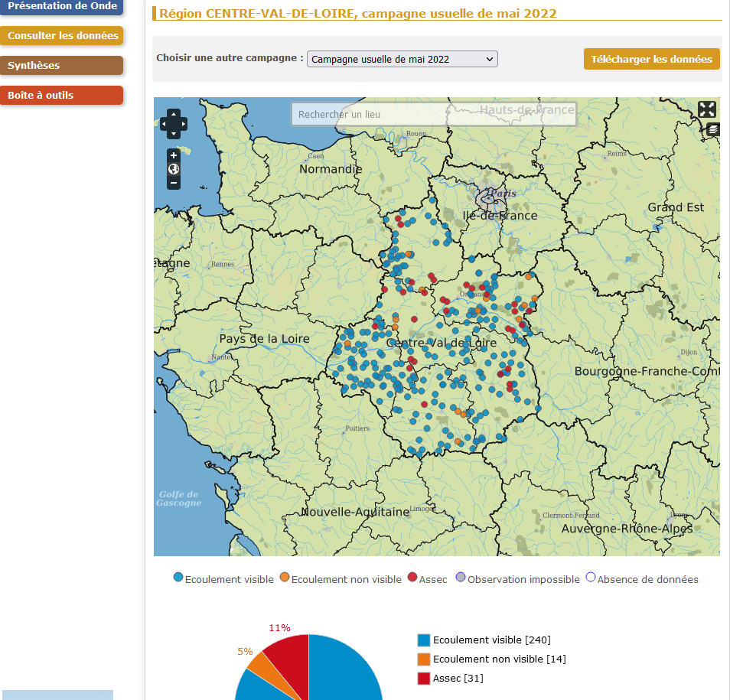This screenshot has width=730, height=700.
Task: Click the grey Observation impossible legend marker
Action: (461, 578)
